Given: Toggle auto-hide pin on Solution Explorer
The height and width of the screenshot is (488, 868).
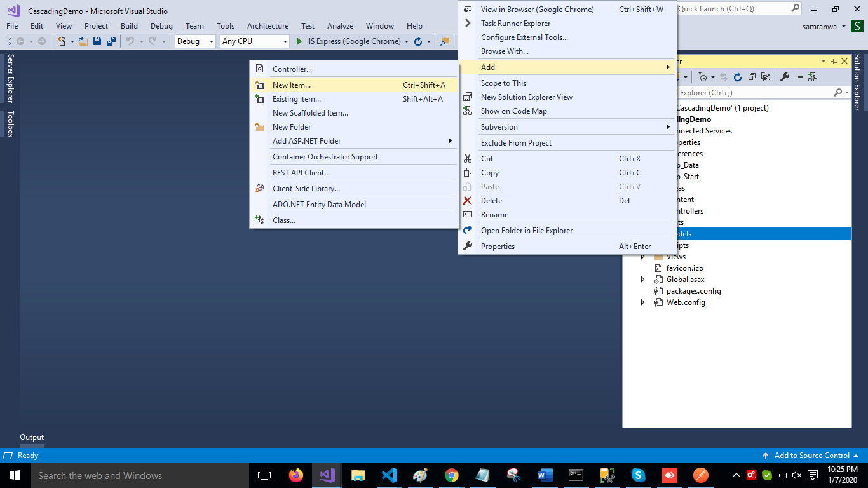Looking at the screenshot, I should (x=834, y=61).
